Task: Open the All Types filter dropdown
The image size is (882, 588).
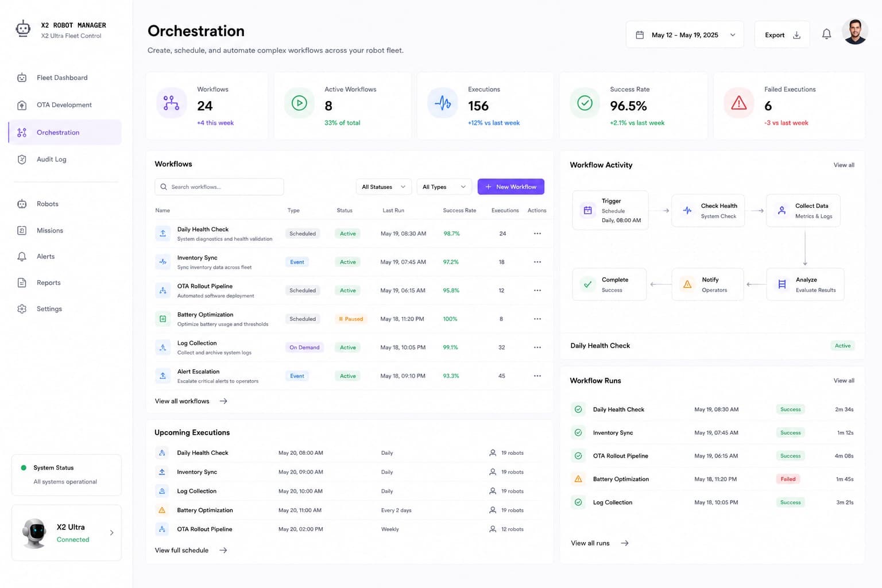Action: (444, 187)
